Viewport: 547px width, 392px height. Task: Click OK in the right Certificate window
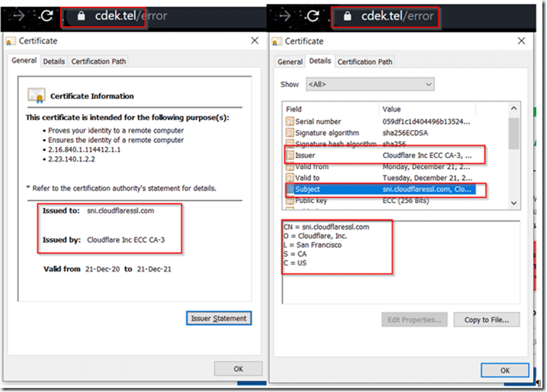(505, 370)
